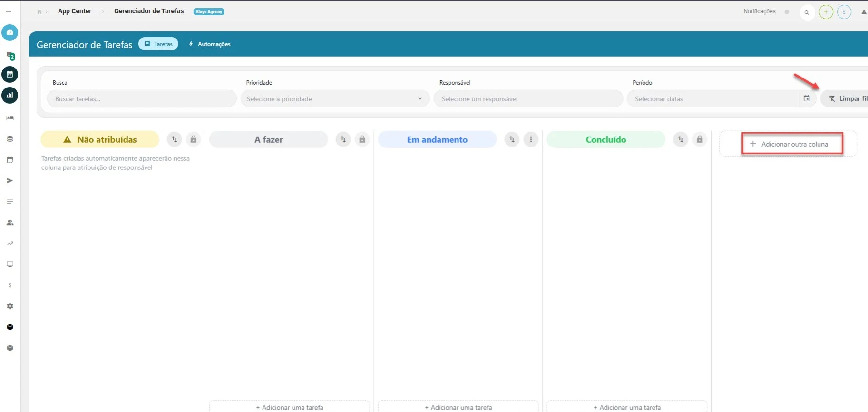The image size is (868, 412).
Task: Click the warning triangle in top bar
Action: (864, 12)
